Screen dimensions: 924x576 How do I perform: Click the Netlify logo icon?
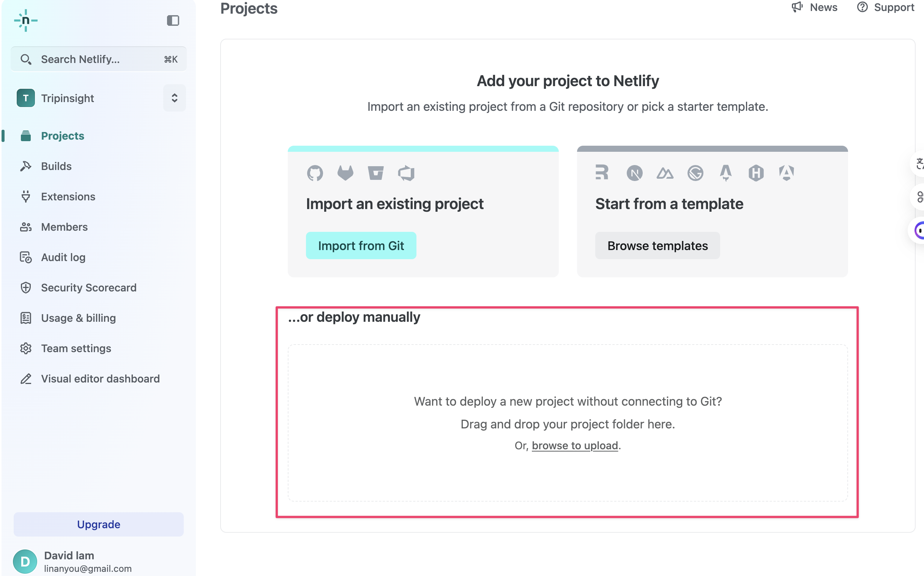point(25,20)
